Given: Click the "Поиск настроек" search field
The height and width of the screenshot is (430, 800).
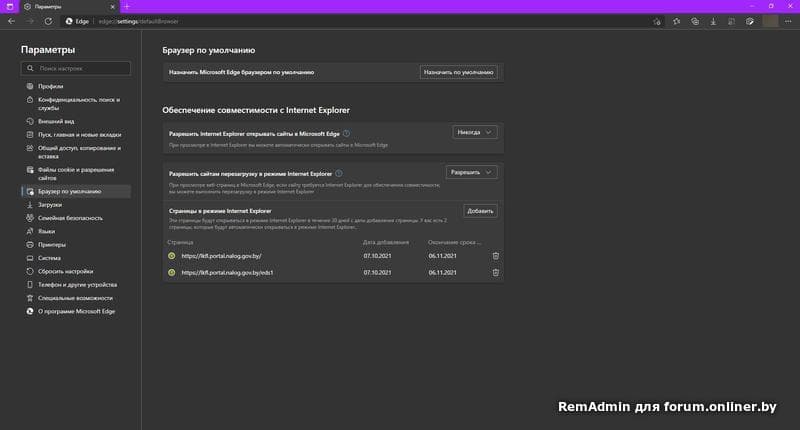Looking at the screenshot, I should tap(80, 68).
